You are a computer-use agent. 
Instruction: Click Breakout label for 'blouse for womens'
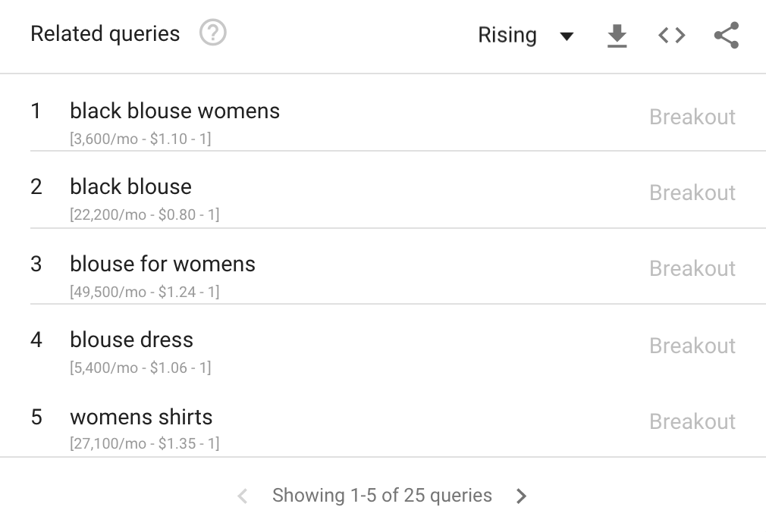point(692,269)
